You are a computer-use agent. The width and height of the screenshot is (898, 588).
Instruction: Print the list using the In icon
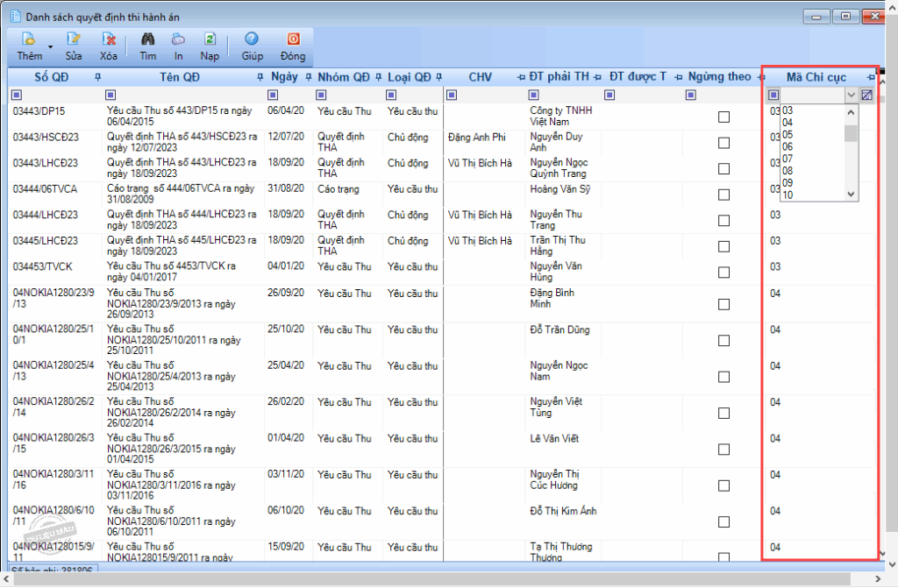(x=179, y=39)
